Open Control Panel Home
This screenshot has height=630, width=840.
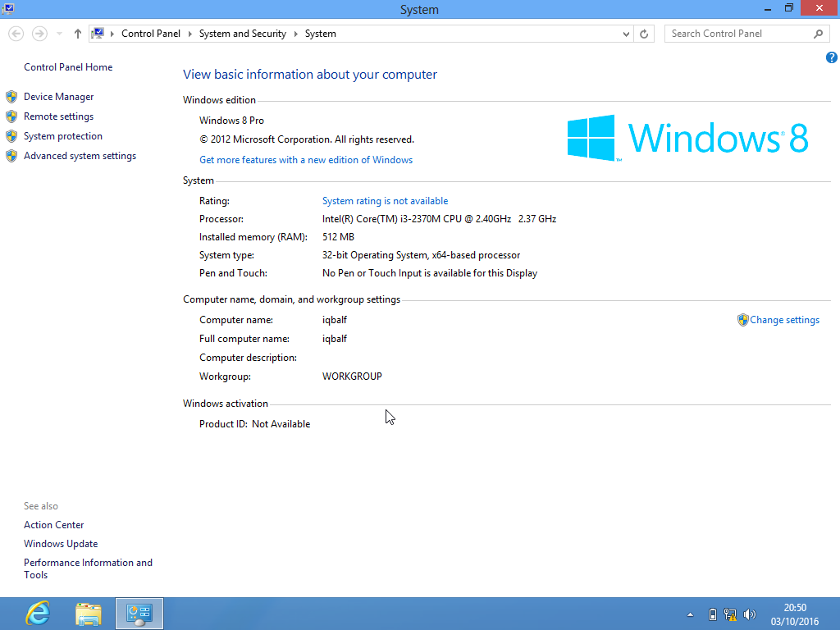(68, 67)
